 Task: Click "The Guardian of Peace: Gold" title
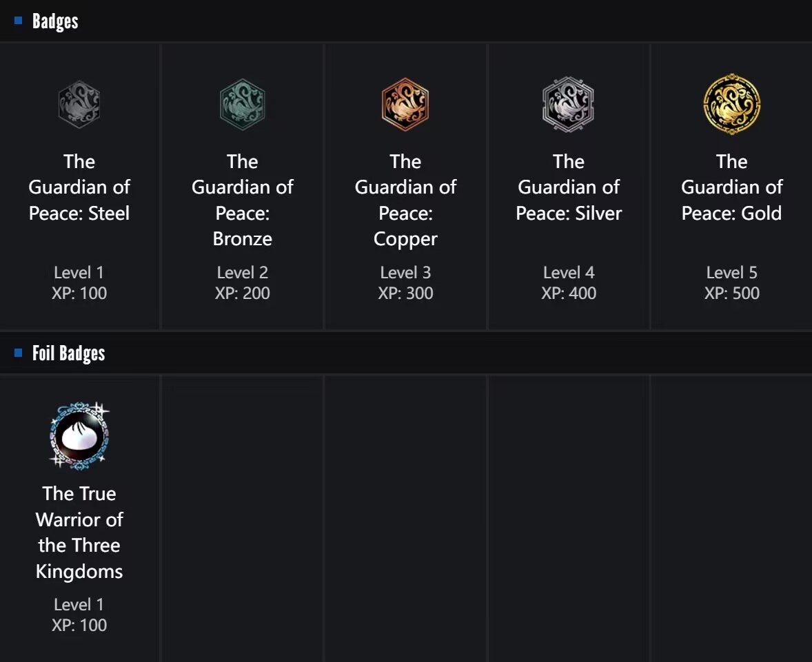tap(731, 187)
